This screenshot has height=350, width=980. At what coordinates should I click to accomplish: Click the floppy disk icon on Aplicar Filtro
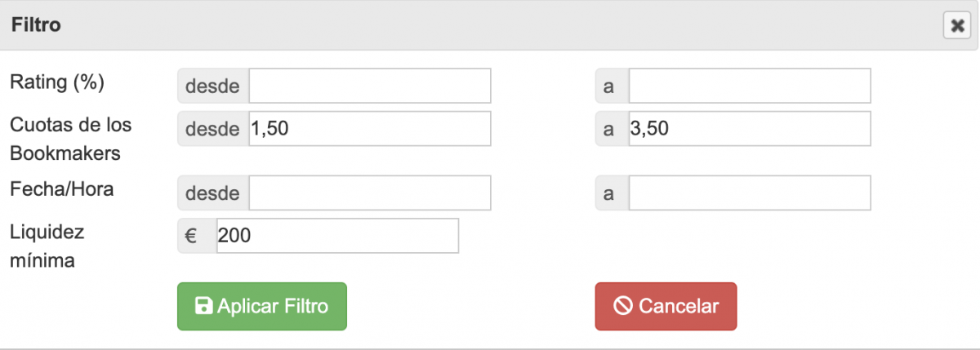click(x=203, y=306)
